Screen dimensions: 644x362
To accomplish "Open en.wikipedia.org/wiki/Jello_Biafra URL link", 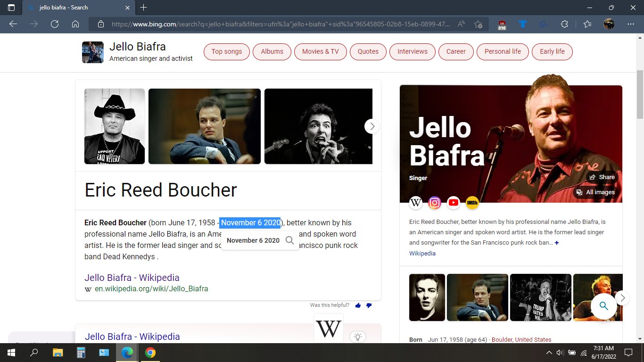I will pyautogui.click(x=151, y=289).
